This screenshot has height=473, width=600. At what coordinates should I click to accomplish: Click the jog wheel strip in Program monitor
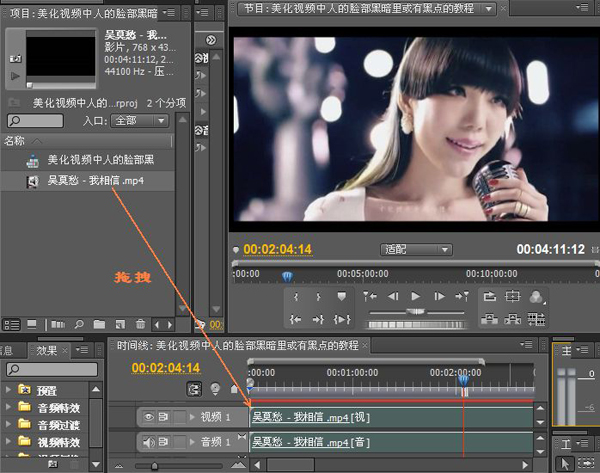click(x=416, y=325)
